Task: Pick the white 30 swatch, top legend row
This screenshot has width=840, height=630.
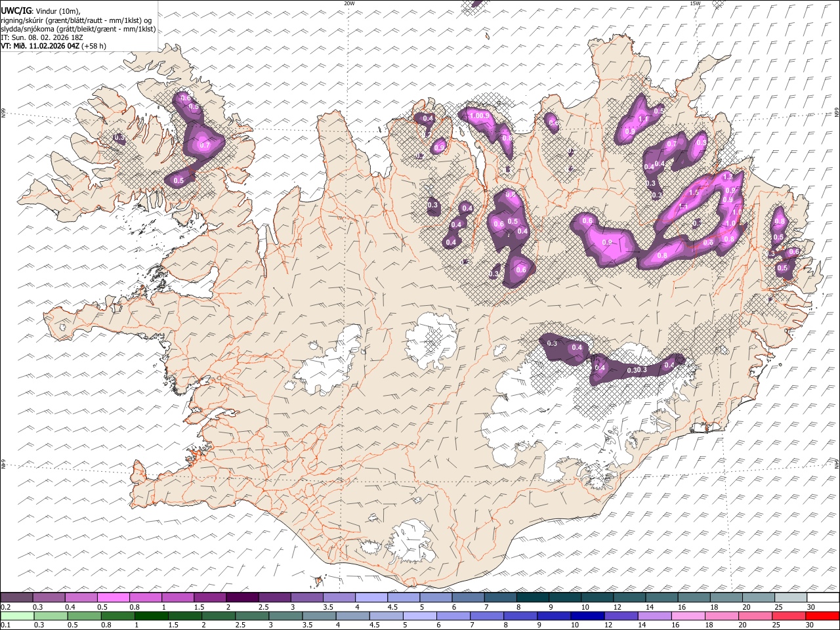Action: pos(823,598)
